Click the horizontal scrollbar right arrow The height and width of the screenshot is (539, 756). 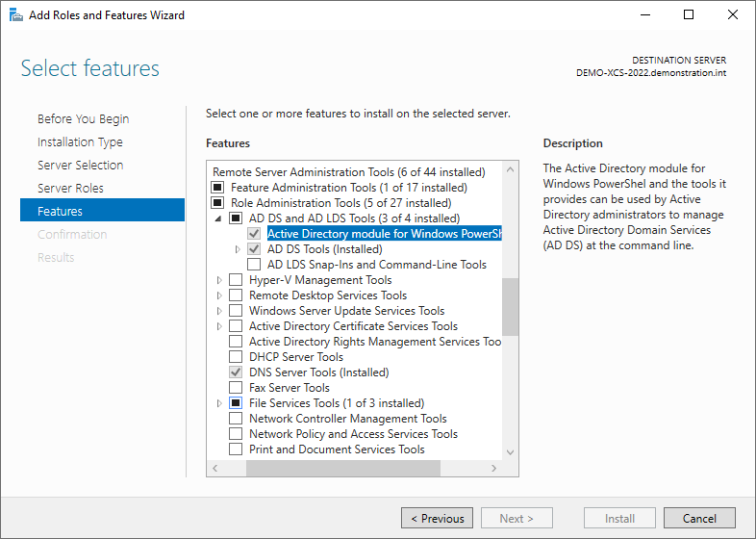tap(494, 469)
